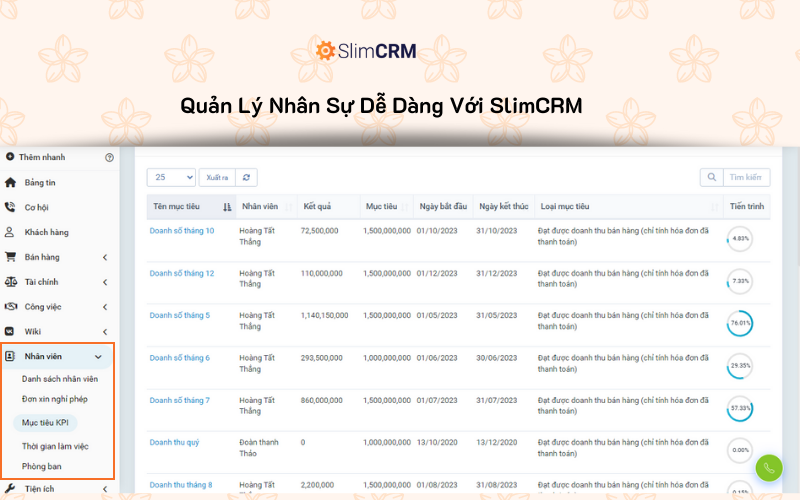Click the Tiến trình column header

tap(747, 206)
